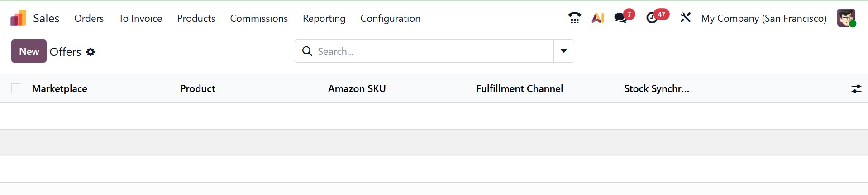
Task: Click the Offers settings gear icon
Action: pos(91,52)
